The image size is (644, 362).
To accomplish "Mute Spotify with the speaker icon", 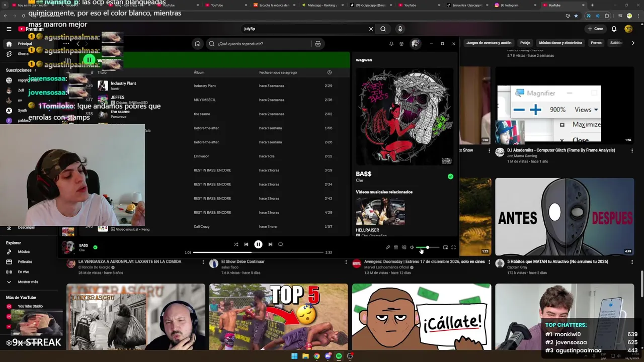I will [x=412, y=247].
